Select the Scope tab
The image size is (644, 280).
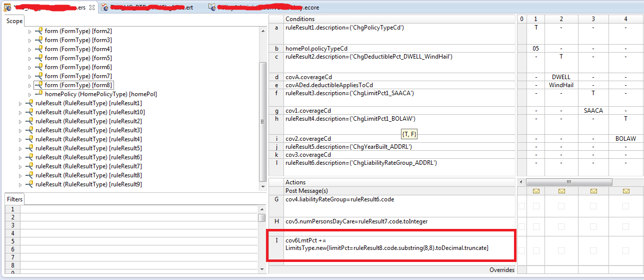(x=14, y=21)
